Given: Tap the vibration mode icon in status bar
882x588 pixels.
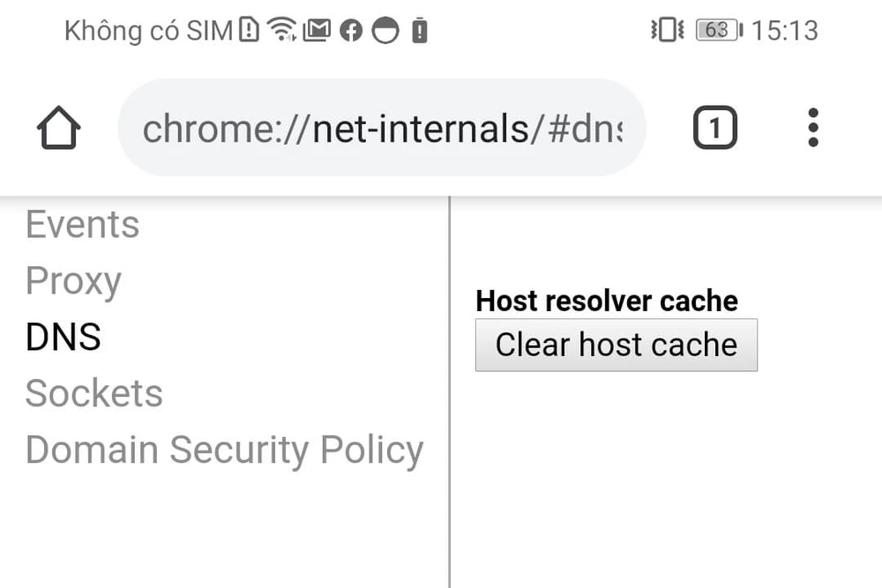Looking at the screenshot, I should [x=669, y=29].
